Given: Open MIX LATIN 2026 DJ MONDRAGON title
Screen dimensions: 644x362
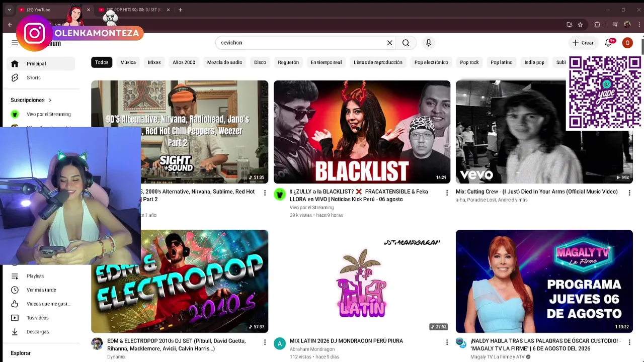Looking at the screenshot, I should point(346,341).
